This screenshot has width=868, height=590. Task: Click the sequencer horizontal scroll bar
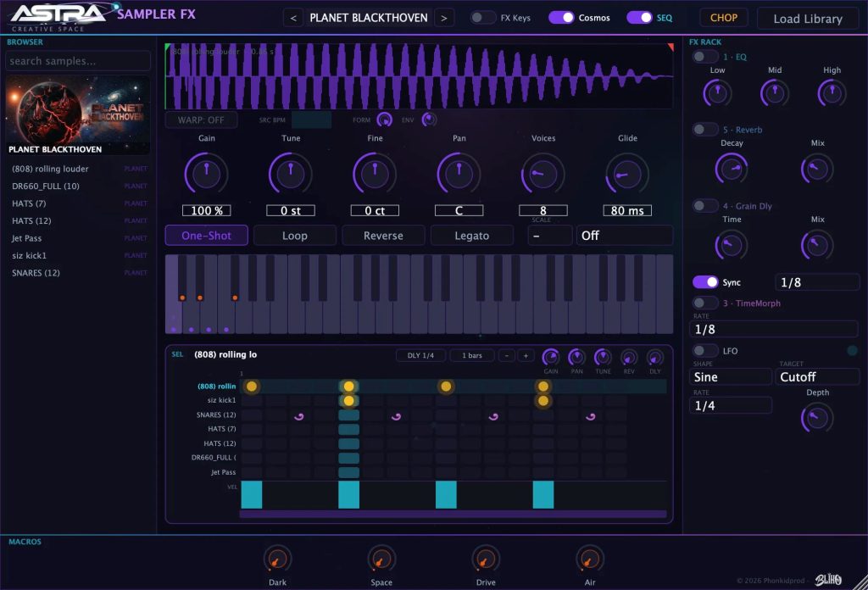click(x=453, y=515)
